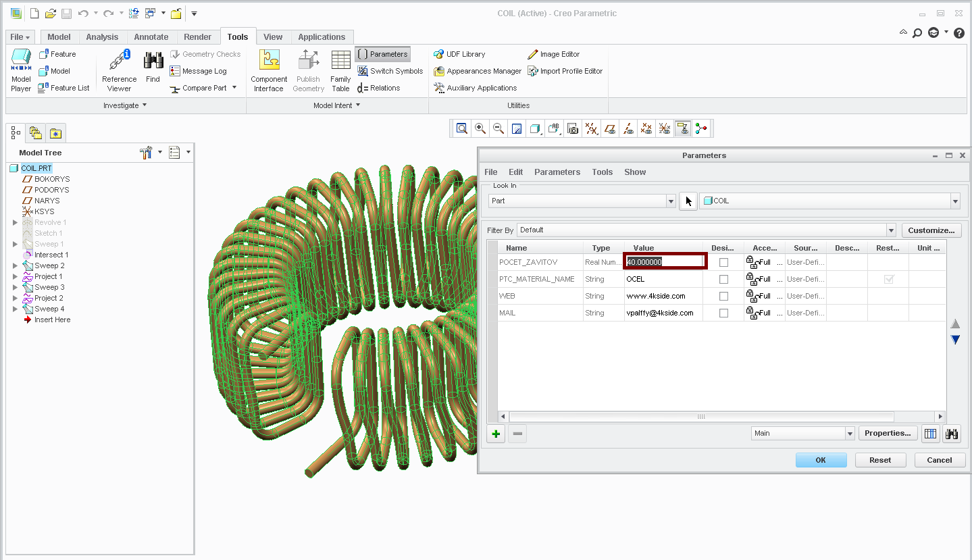The image size is (972, 560).
Task: Open the UDF Library
Action: pyautogui.click(x=459, y=54)
